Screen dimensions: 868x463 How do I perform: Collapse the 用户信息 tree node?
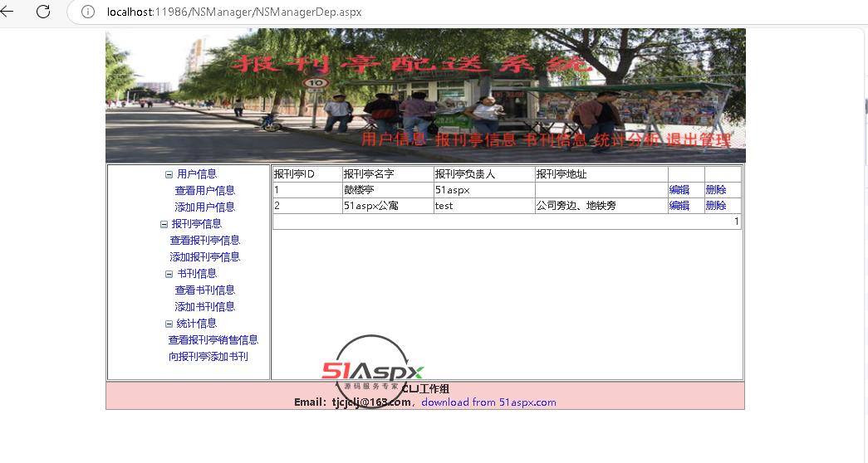(169, 174)
